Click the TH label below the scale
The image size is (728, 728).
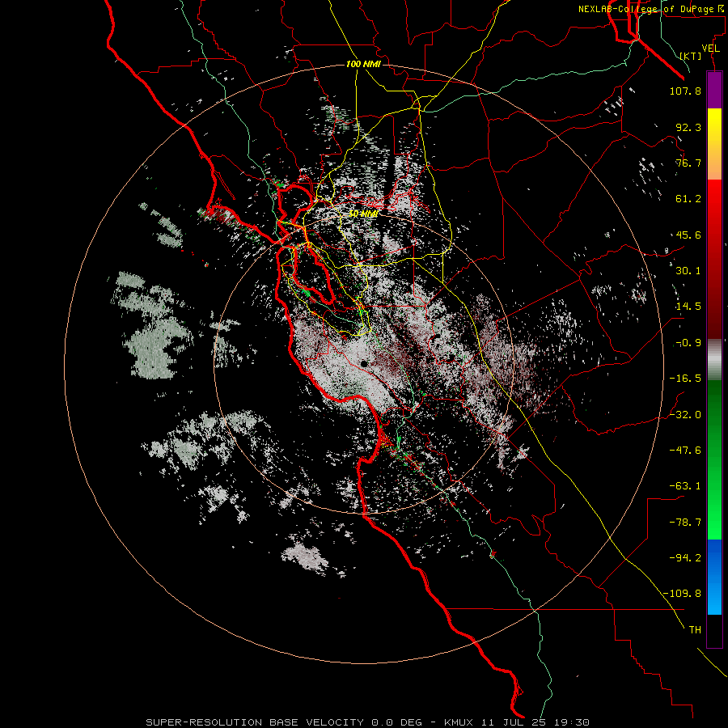[695, 630]
